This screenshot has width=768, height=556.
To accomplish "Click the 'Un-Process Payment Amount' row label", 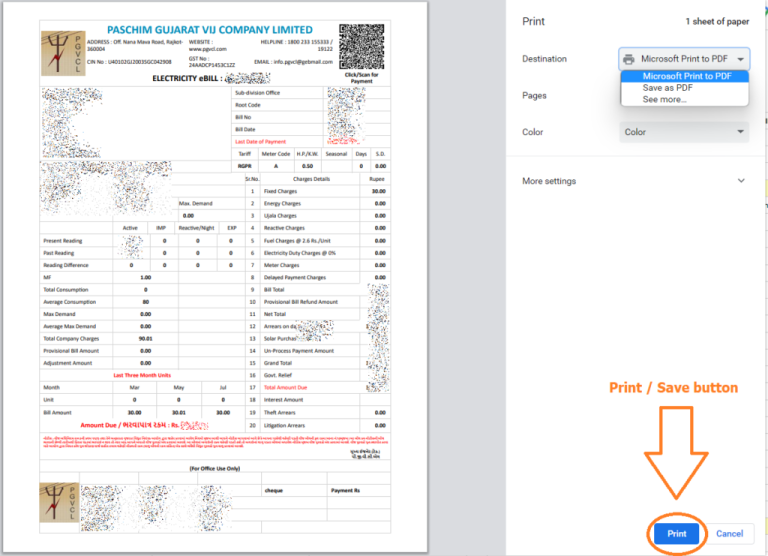I will 299,351.
